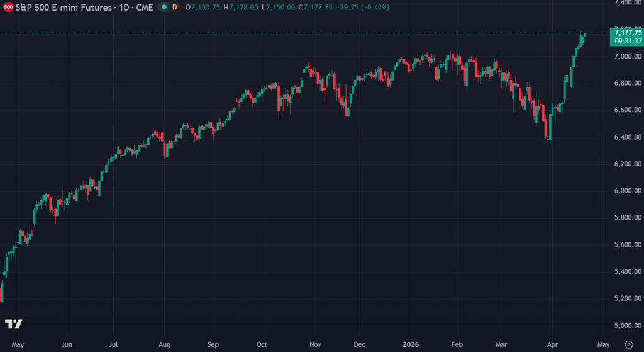The width and height of the screenshot is (644, 352).
Task: Click the latest green candle at chart's right edge
Action: coord(585,35)
